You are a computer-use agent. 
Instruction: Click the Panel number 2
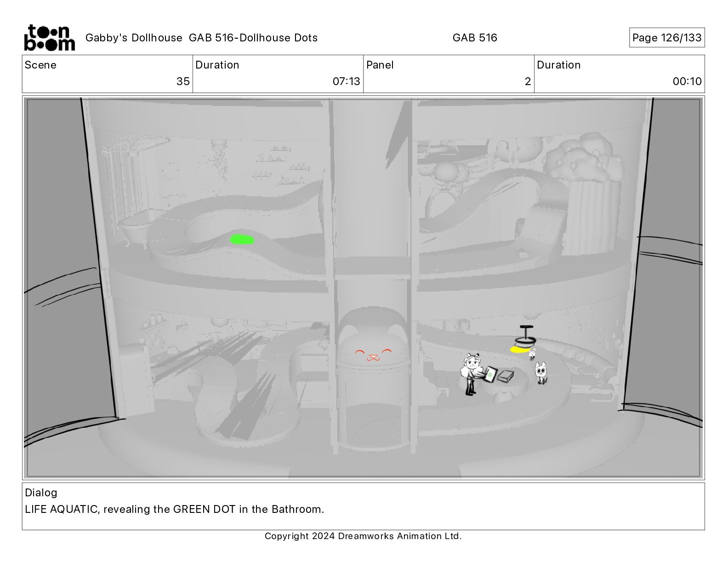pyautogui.click(x=528, y=81)
